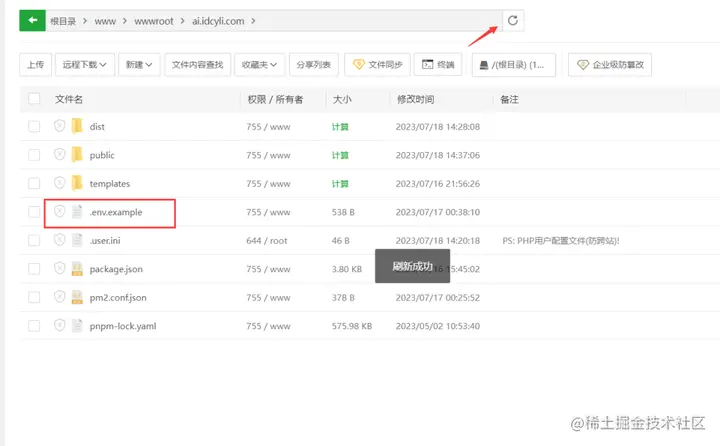Refresh the file list

click(x=513, y=21)
